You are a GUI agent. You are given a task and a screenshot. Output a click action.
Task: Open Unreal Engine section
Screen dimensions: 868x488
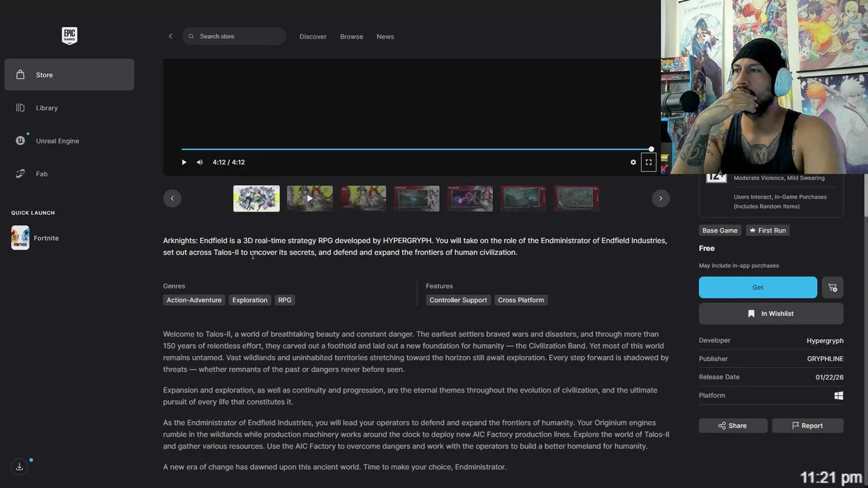click(x=69, y=141)
